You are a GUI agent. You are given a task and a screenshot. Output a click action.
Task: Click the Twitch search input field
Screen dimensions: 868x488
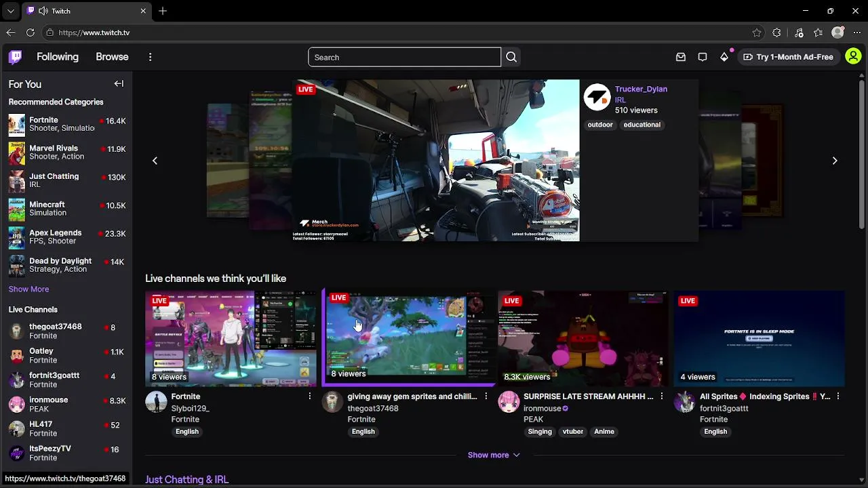404,57
